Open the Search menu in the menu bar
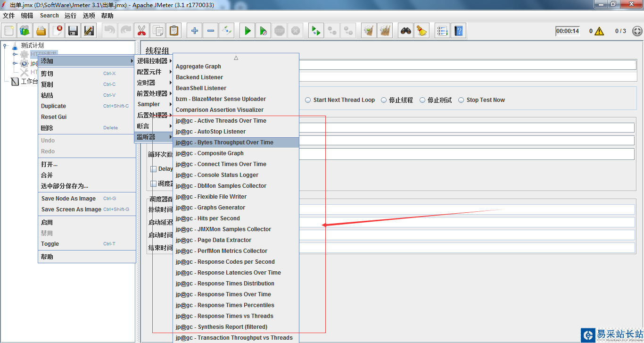Viewport: 644px width, 343px height. tap(50, 16)
